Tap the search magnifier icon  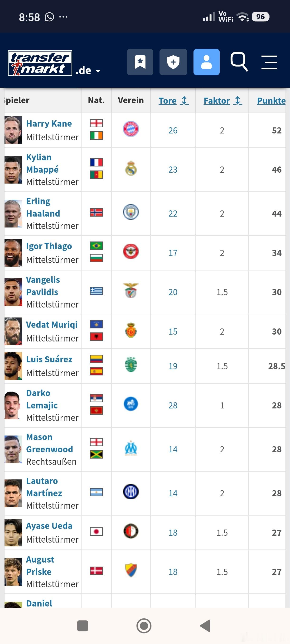pyautogui.click(x=239, y=62)
